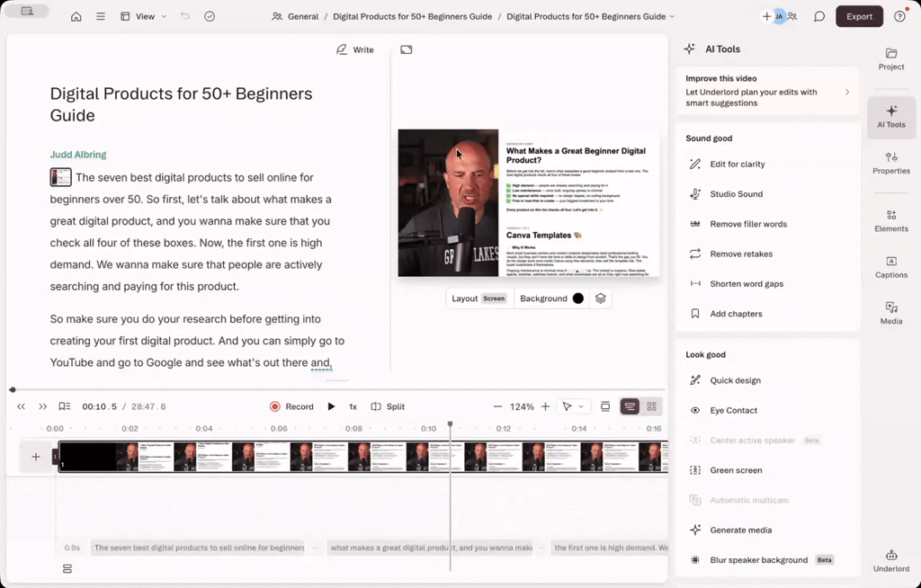Switch to storyboard grid view
The image size is (921, 588).
pos(651,406)
